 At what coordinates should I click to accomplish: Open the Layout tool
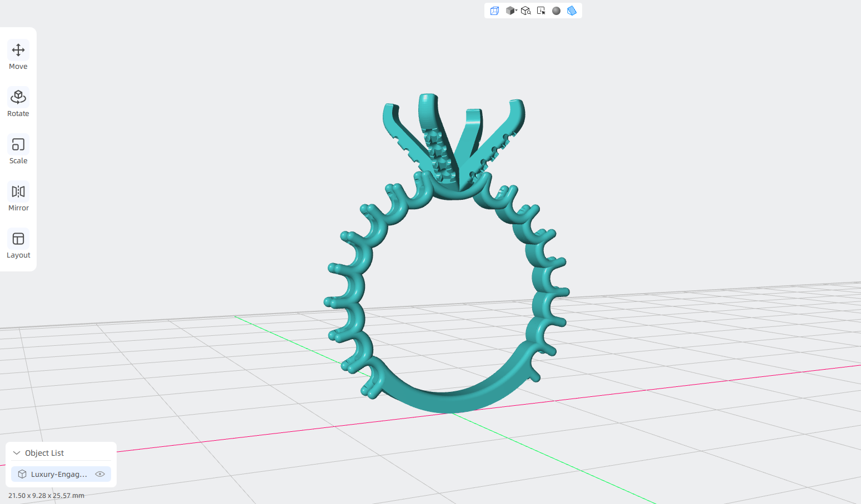point(18,245)
